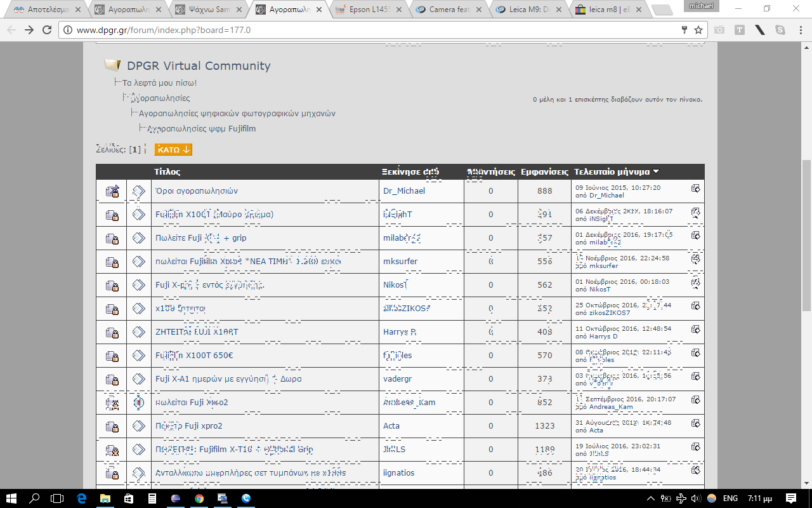This screenshot has height=508, width=812.
Task: Switch to Eclipse on the taskbar
Action: coord(176,498)
